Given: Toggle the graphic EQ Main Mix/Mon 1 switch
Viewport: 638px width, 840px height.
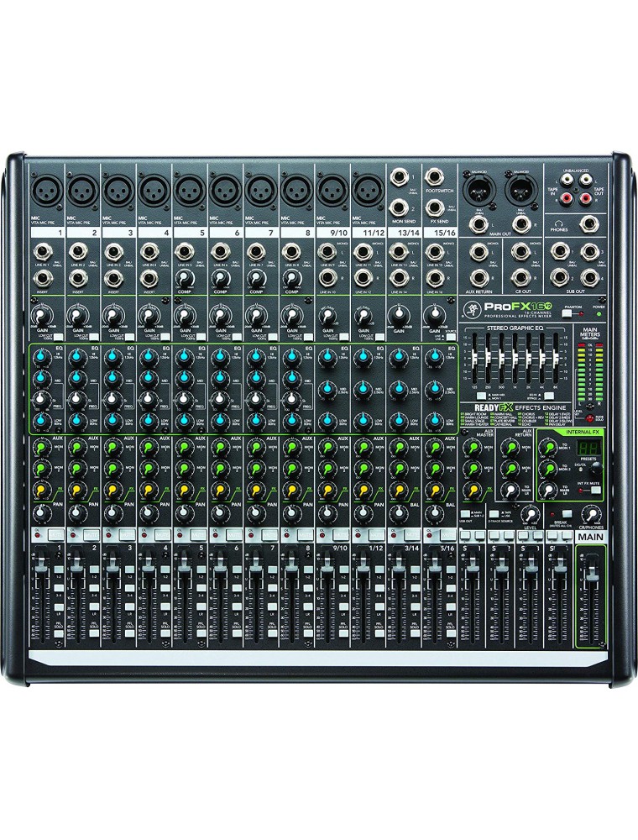Looking at the screenshot, I should tap(482, 396).
